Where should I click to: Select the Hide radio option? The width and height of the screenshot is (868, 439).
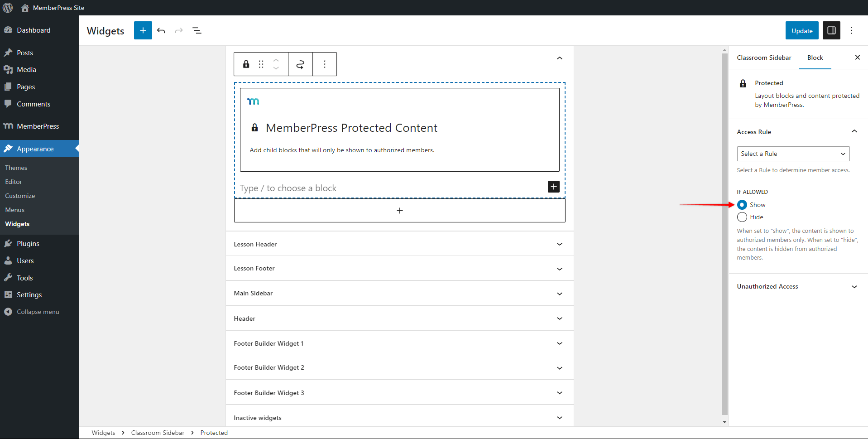pos(742,217)
